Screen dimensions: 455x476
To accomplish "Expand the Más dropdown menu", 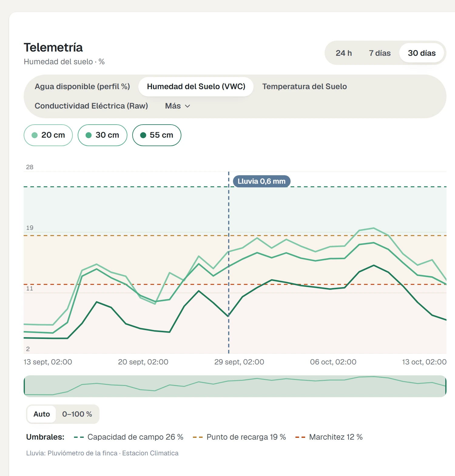I will pyautogui.click(x=177, y=106).
